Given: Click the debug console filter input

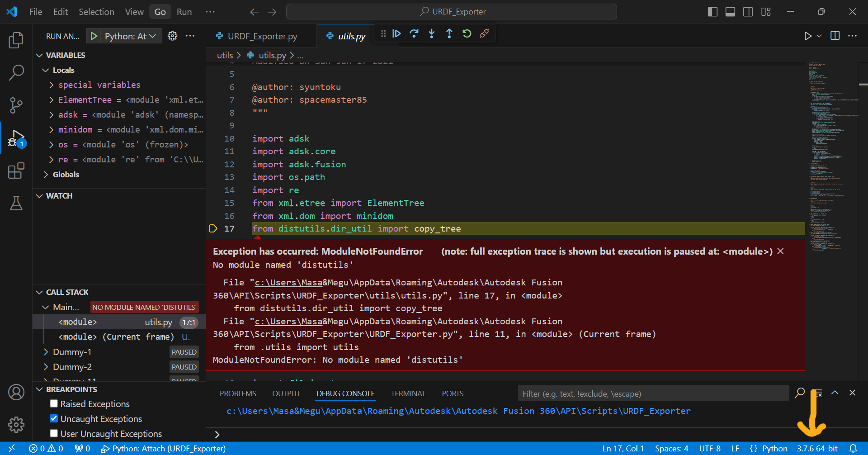Looking at the screenshot, I should pyautogui.click(x=653, y=393).
